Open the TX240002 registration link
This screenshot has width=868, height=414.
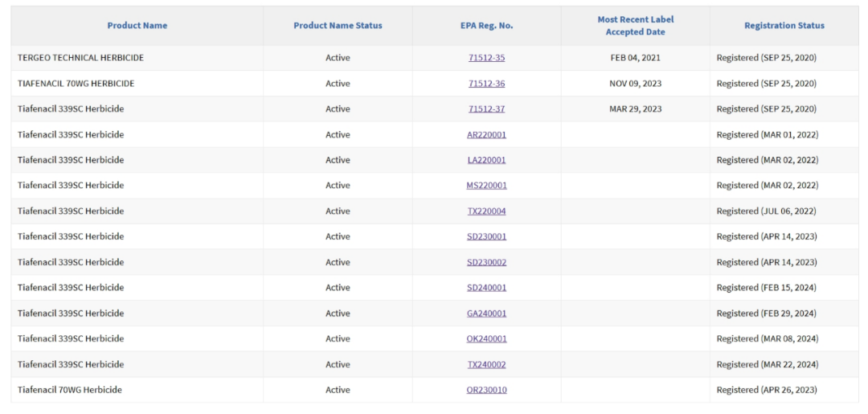[486, 365]
